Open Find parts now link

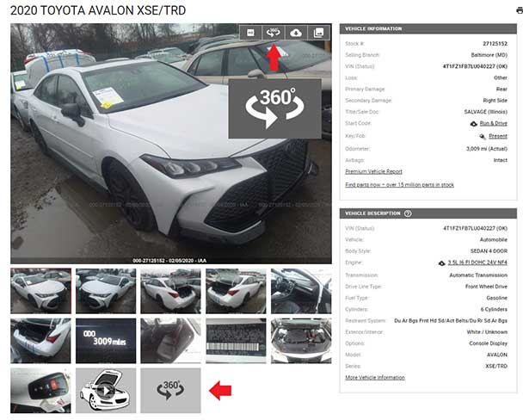pyautogui.click(x=400, y=184)
